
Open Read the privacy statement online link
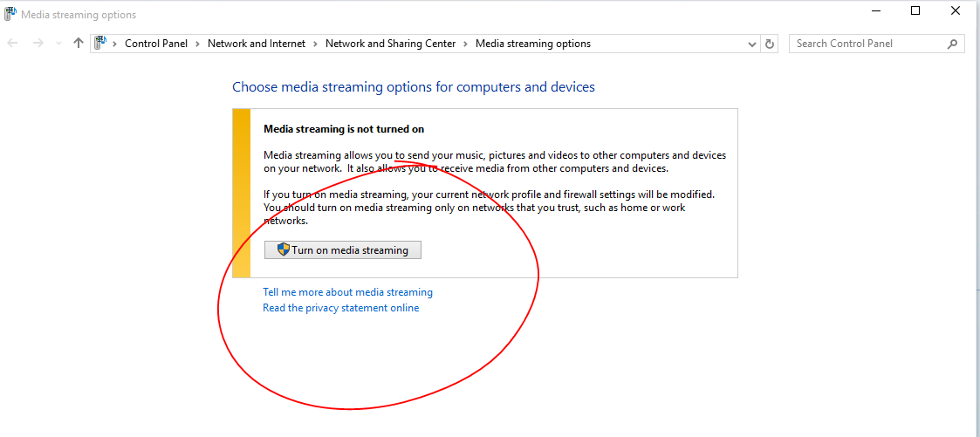tap(340, 308)
